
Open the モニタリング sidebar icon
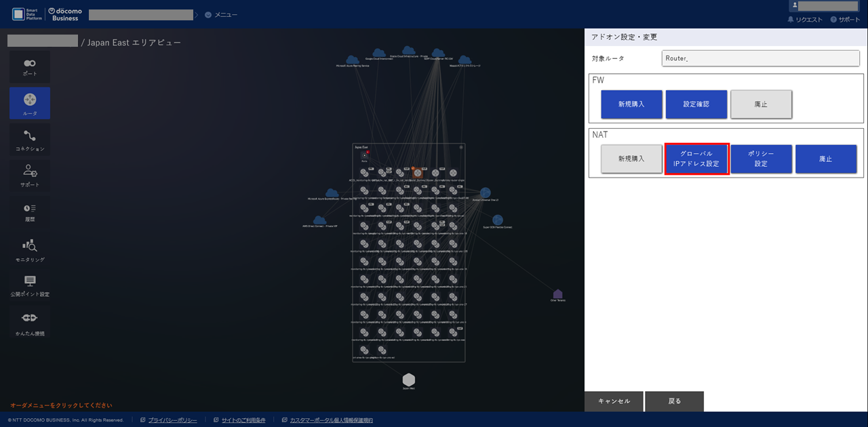(x=30, y=249)
